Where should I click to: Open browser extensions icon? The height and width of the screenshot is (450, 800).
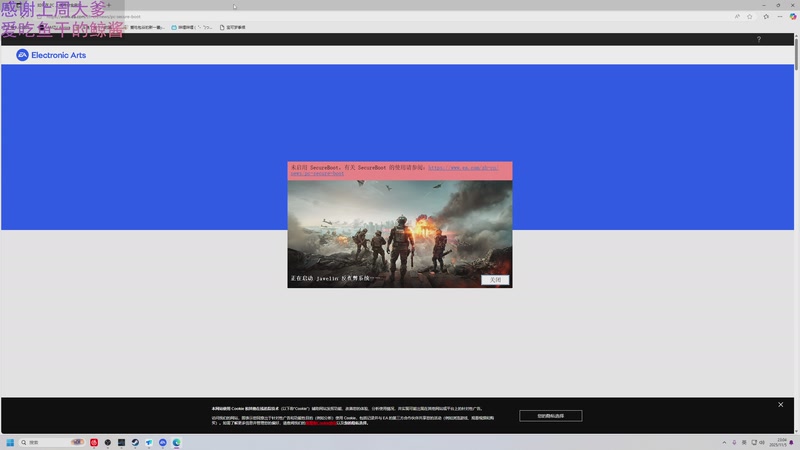(766, 16)
